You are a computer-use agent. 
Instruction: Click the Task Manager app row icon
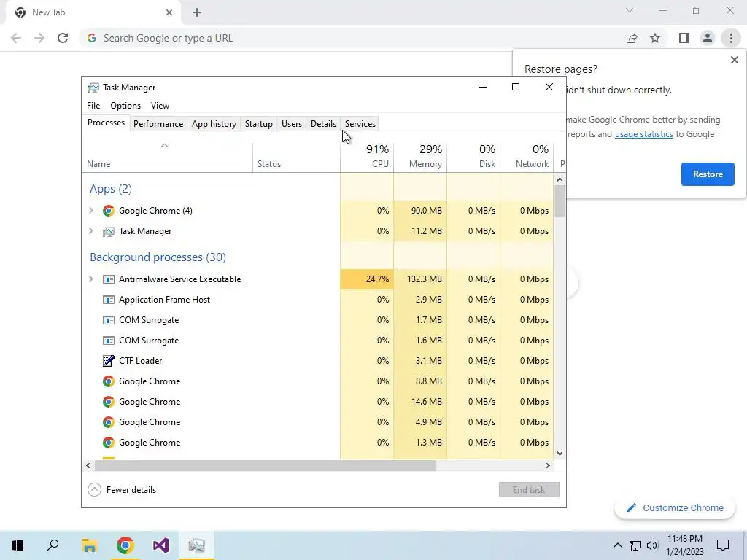(x=109, y=231)
